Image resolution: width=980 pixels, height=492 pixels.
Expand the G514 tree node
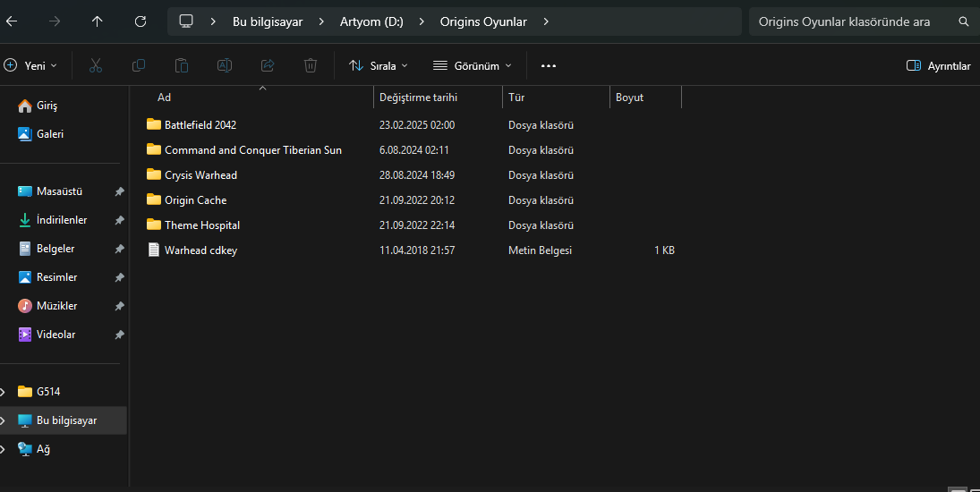pyautogui.click(x=3, y=391)
